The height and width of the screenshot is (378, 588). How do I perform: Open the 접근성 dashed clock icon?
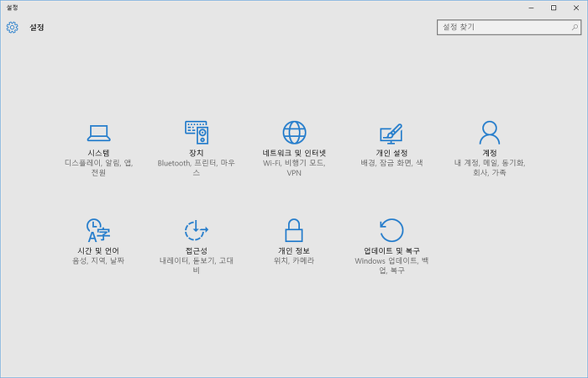[196, 230]
